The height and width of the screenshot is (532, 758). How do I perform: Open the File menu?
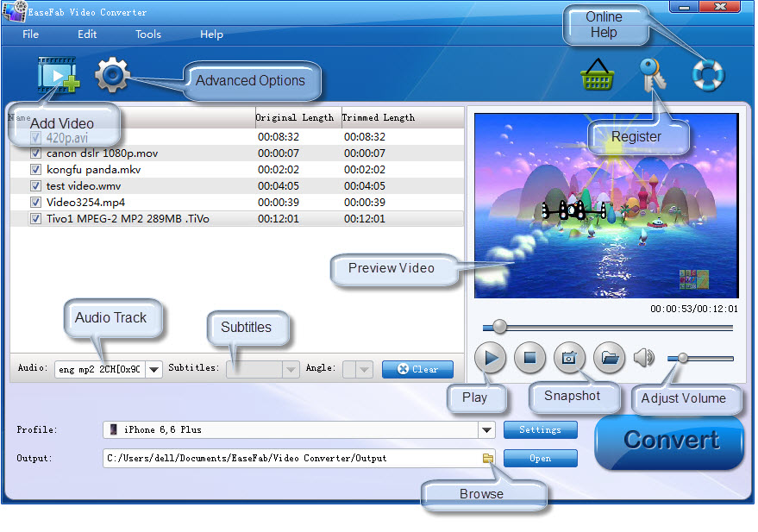tap(30, 34)
